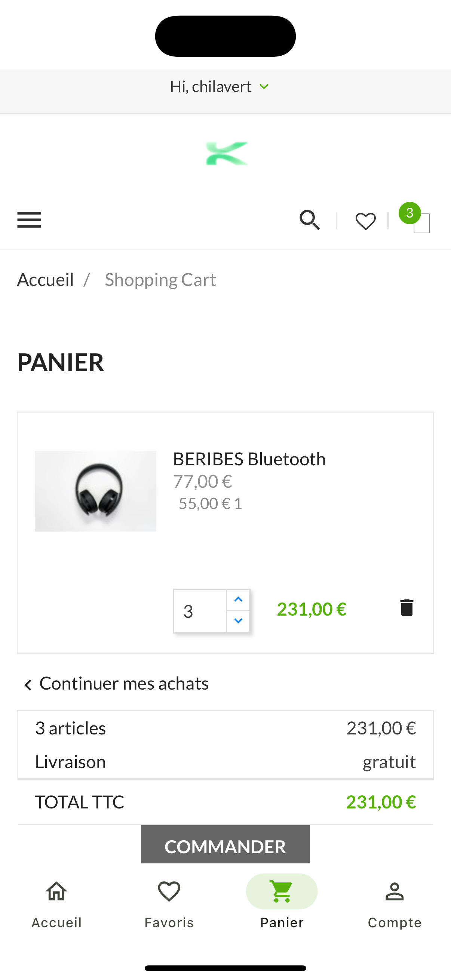Open the hamburger navigation menu

pyautogui.click(x=29, y=220)
